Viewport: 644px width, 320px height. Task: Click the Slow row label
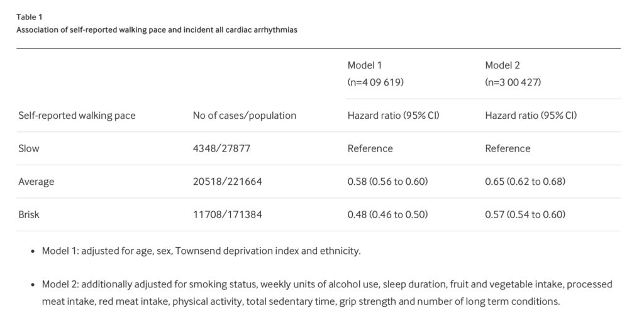click(x=29, y=148)
